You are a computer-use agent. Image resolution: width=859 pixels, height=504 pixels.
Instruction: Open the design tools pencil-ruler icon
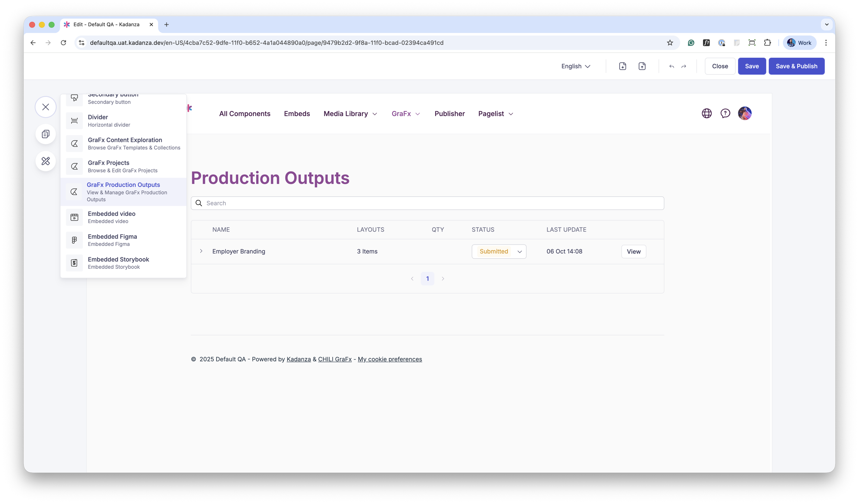click(x=45, y=161)
